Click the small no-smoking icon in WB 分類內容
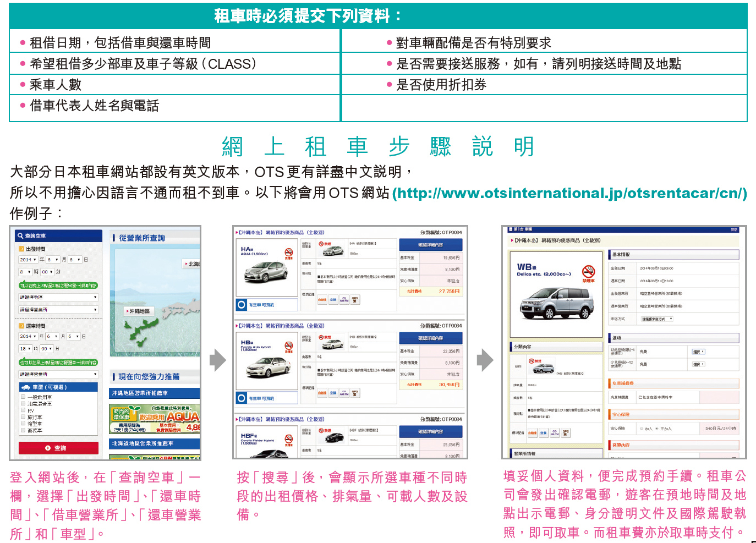 [x=531, y=361]
